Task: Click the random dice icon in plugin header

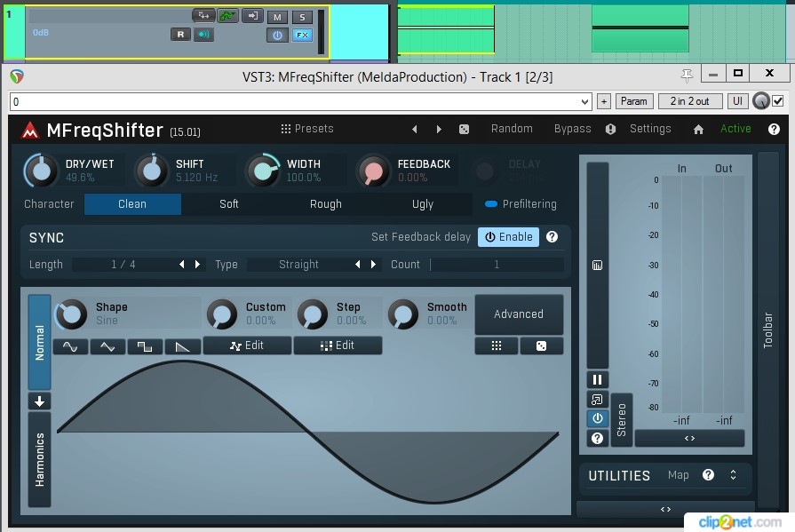Action: (x=464, y=130)
